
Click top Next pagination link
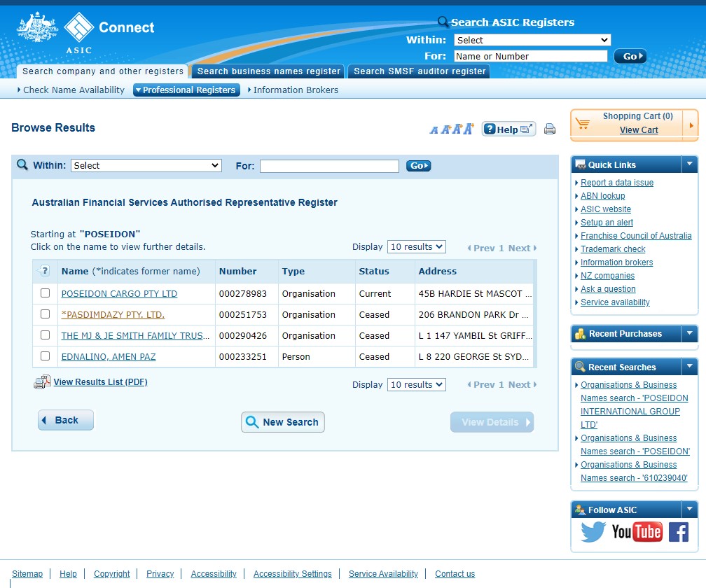(522, 248)
